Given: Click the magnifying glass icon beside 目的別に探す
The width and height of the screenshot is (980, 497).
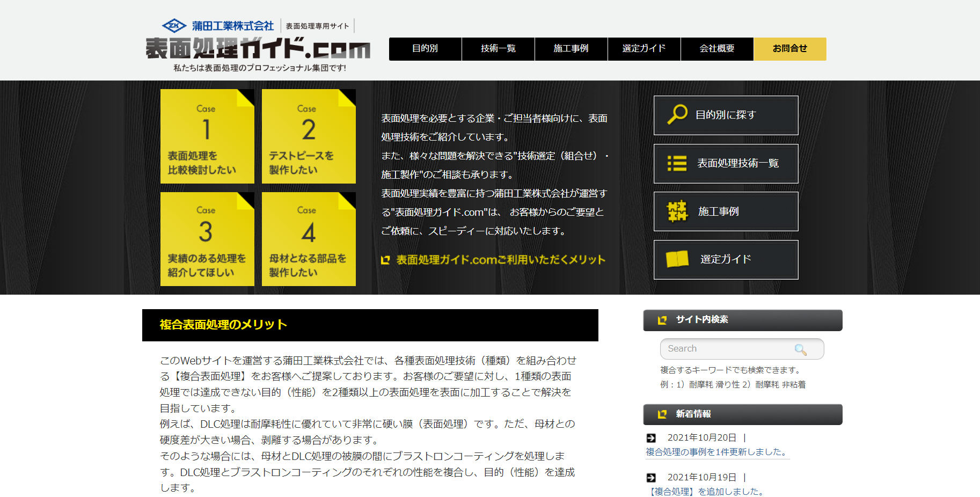Looking at the screenshot, I should [x=677, y=114].
